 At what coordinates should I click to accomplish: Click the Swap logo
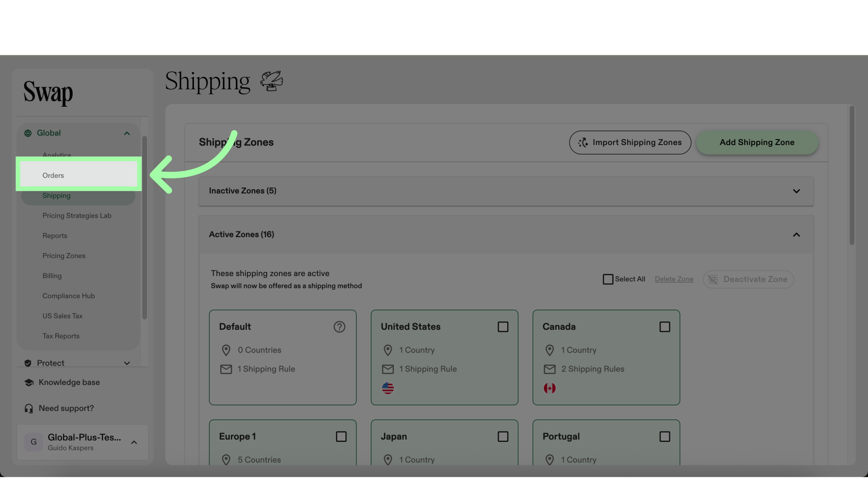pyautogui.click(x=48, y=93)
